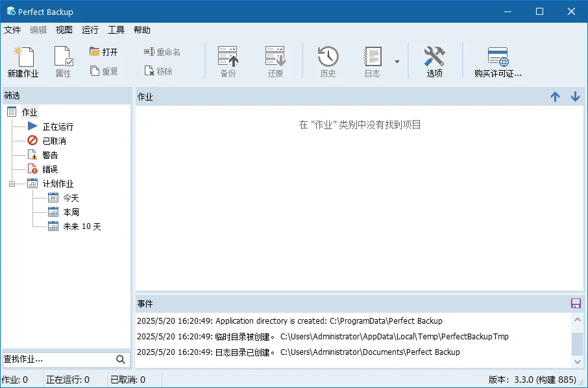Viewport: 588px width, 388px height.
Task: Move job down with the down arrow
Action: pyautogui.click(x=575, y=97)
